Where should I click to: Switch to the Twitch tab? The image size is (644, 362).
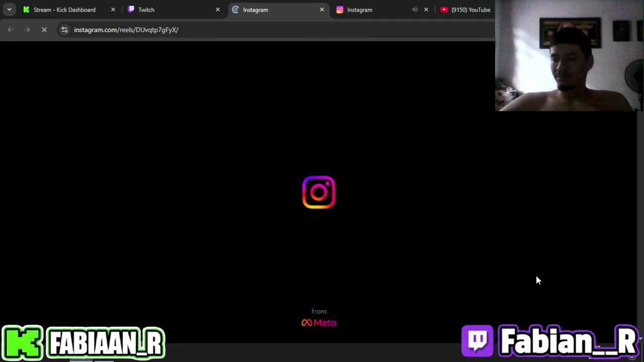(x=174, y=10)
